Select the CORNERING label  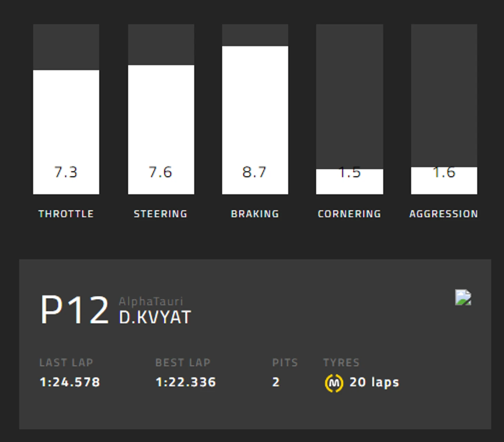[349, 214]
